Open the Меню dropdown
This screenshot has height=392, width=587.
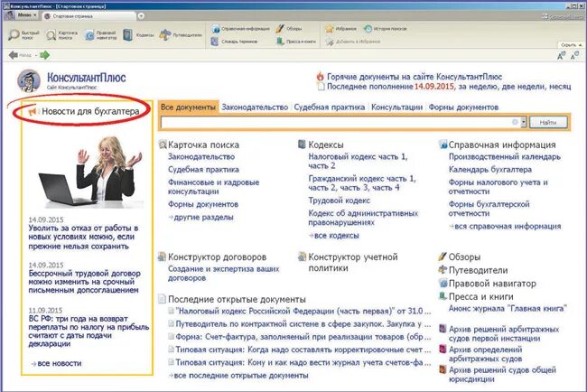pyautogui.click(x=26, y=15)
